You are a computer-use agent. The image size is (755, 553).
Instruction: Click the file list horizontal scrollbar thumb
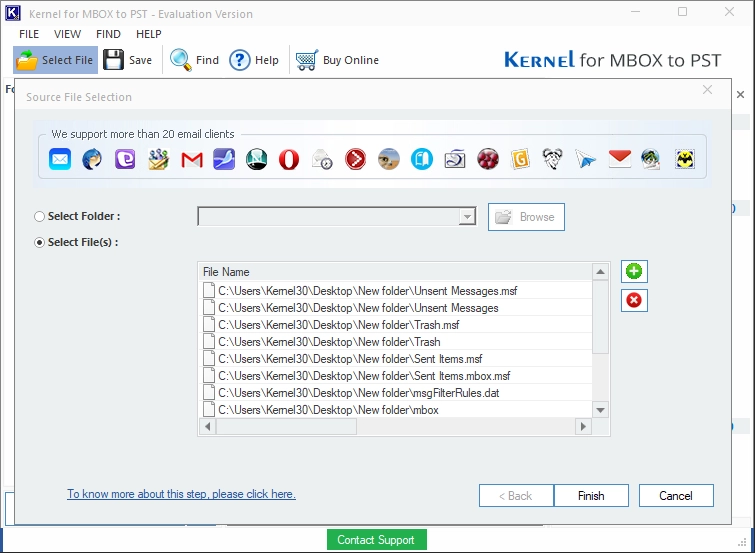(x=286, y=426)
